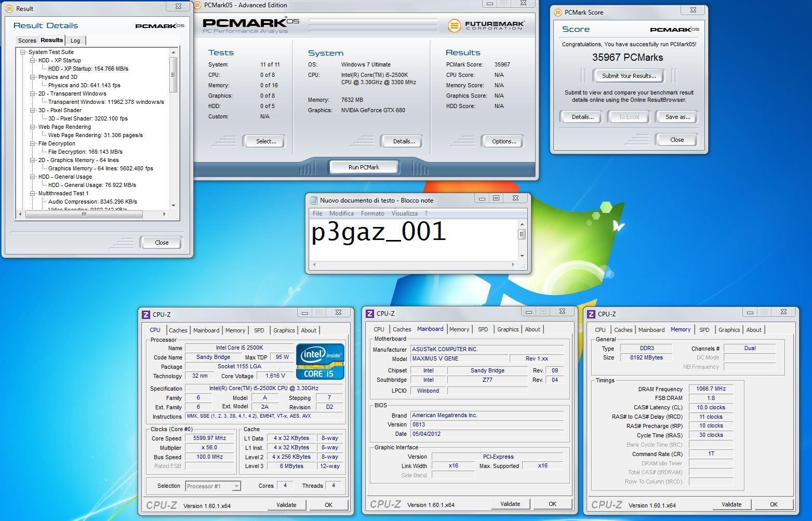Open the Modifica menu in Notepad
The image size is (812, 521).
pyautogui.click(x=341, y=213)
